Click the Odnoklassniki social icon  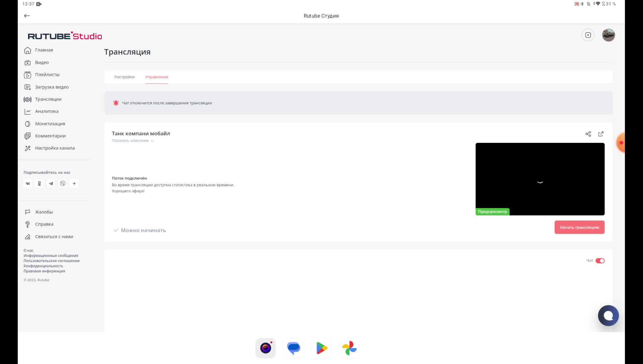point(40,183)
